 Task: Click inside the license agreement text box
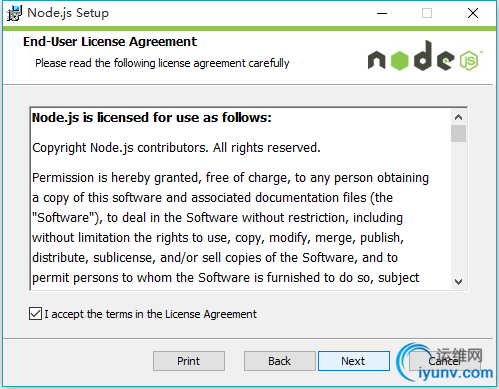pos(240,199)
